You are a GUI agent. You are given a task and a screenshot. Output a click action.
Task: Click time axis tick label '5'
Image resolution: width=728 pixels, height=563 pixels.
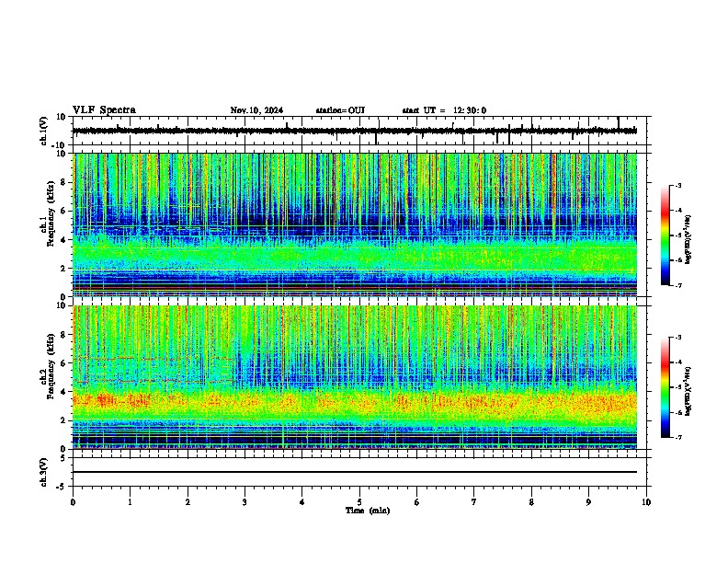click(x=359, y=502)
